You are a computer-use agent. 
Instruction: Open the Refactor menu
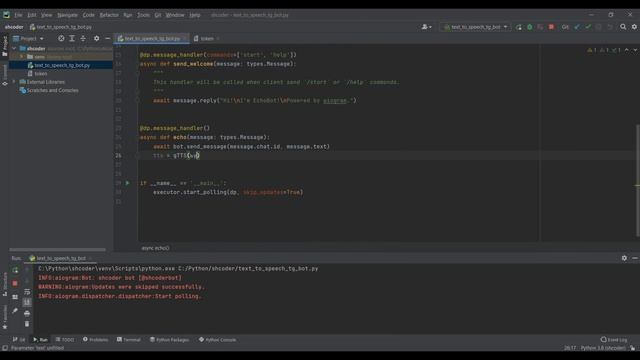pyautogui.click(x=109, y=15)
